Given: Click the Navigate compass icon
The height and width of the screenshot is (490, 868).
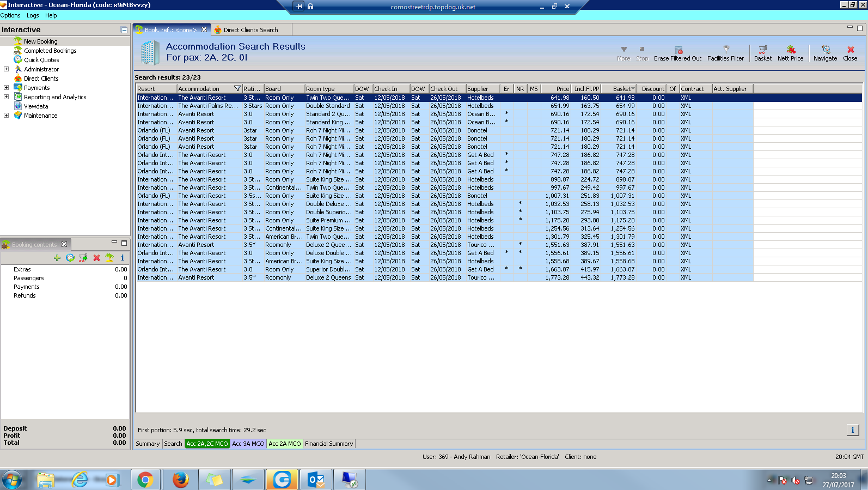Looking at the screenshot, I should pyautogui.click(x=826, y=49).
